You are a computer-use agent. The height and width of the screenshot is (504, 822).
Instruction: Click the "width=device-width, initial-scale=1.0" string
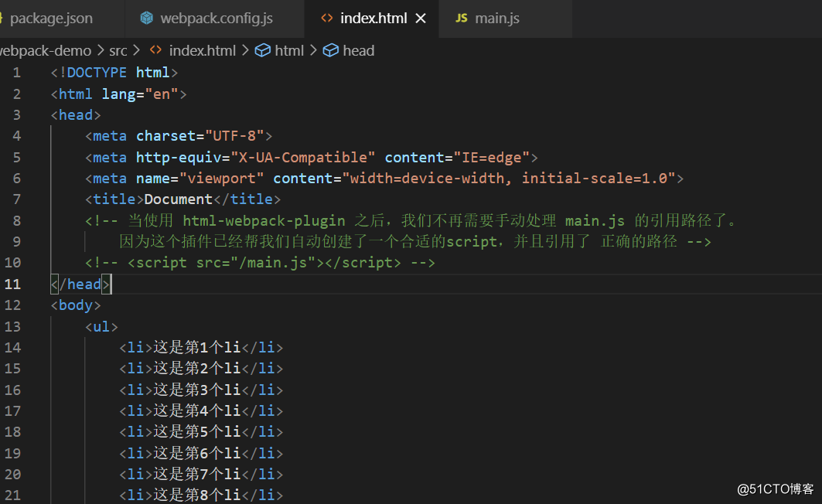pos(509,178)
